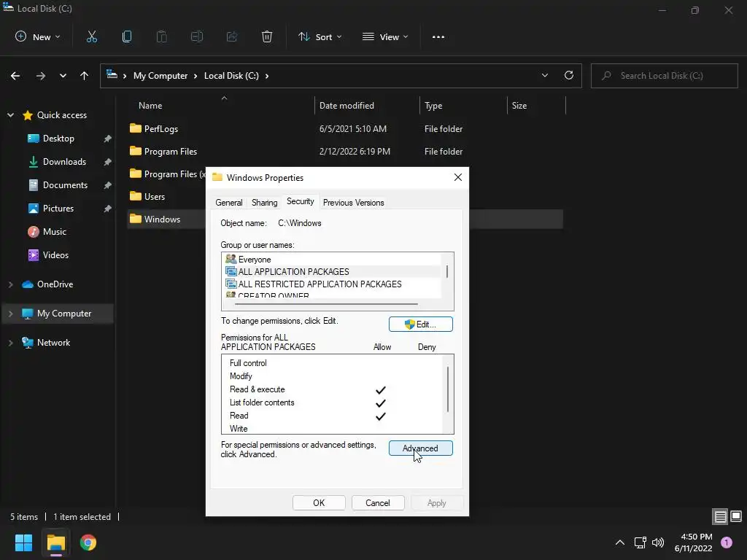Click group list horizontal scrollbar

326,304
